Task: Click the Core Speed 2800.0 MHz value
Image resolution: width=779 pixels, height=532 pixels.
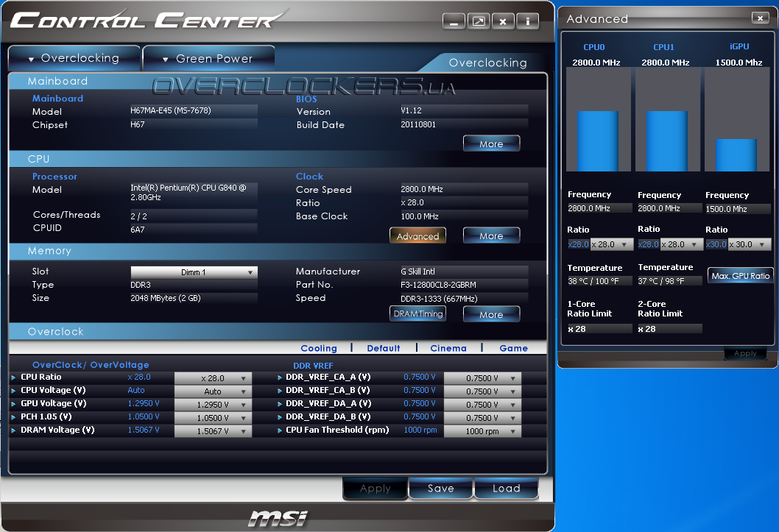Action: 422,189
